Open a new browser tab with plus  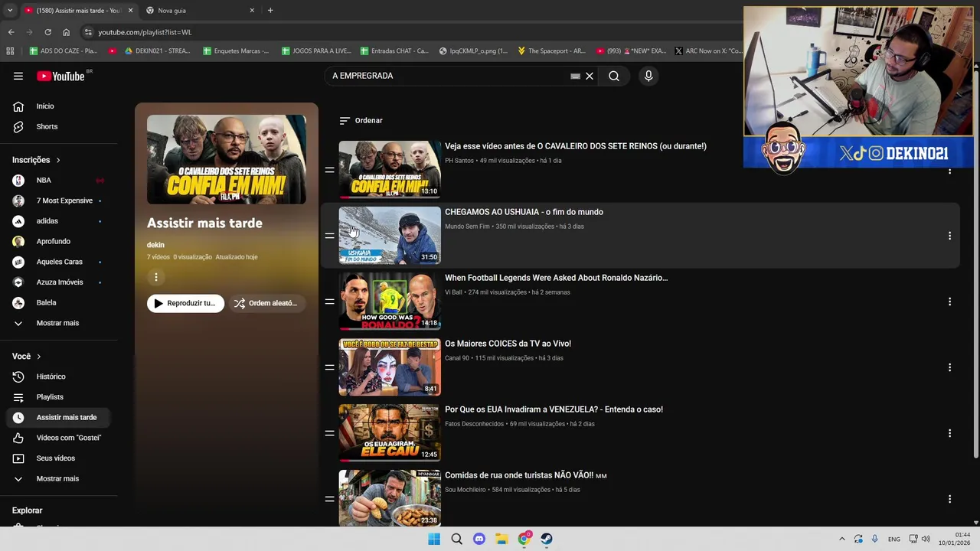pos(270,11)
